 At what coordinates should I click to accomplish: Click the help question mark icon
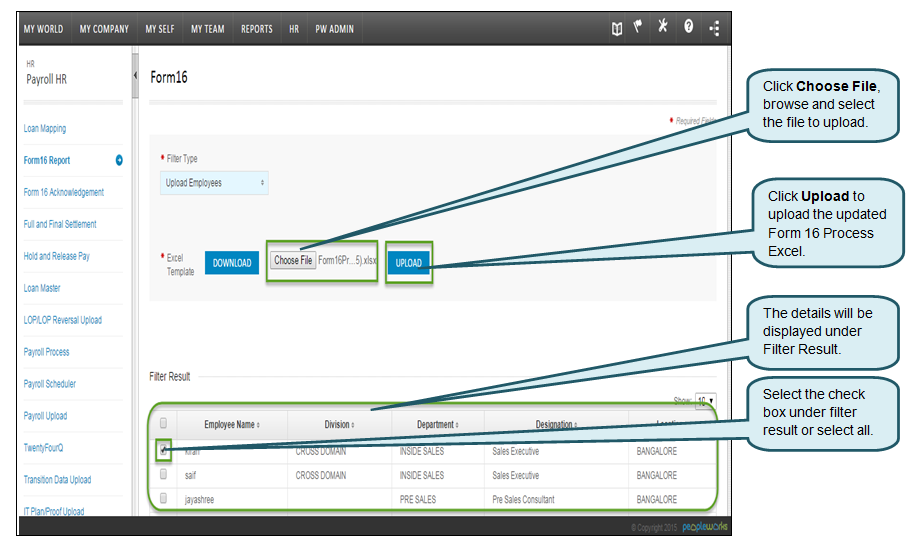pos(688,29)
